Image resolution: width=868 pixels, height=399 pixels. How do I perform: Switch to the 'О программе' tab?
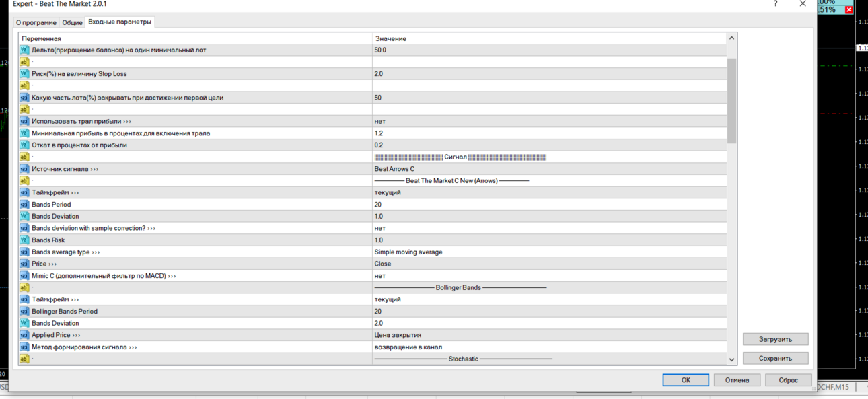36,22
